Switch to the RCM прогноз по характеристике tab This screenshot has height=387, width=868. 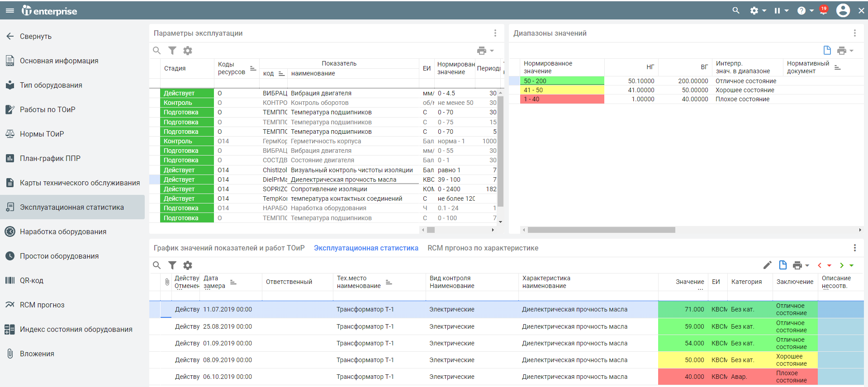(x=483, y=248)
